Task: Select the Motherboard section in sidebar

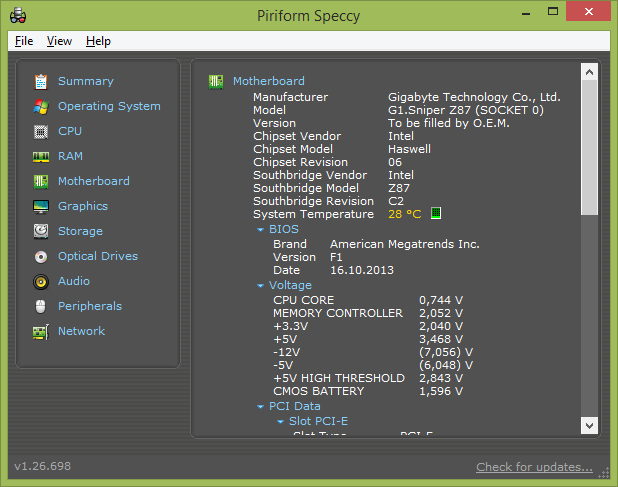Action: point(93,181)
